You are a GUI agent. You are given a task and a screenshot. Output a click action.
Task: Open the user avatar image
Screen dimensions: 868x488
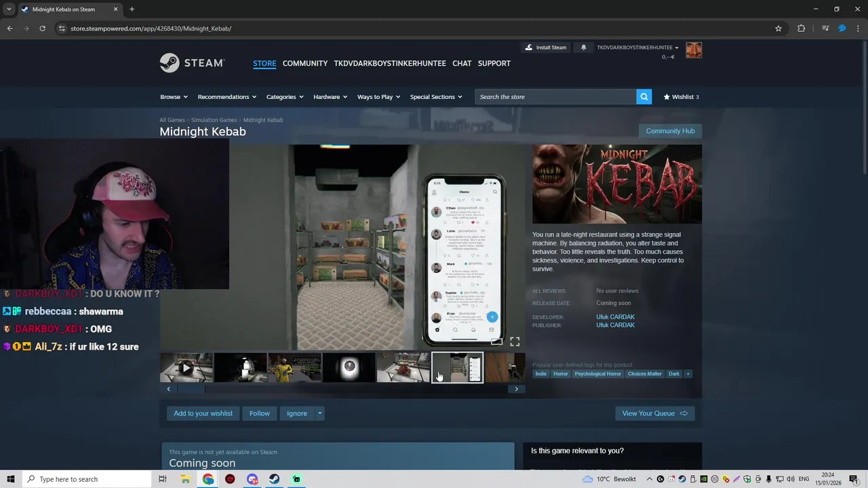coord(694,50)
